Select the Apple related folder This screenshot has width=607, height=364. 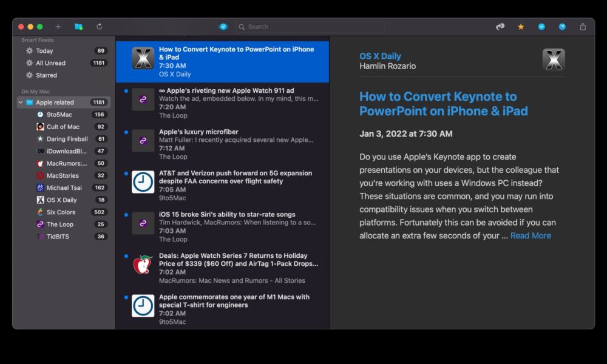(x=64, y=103)
